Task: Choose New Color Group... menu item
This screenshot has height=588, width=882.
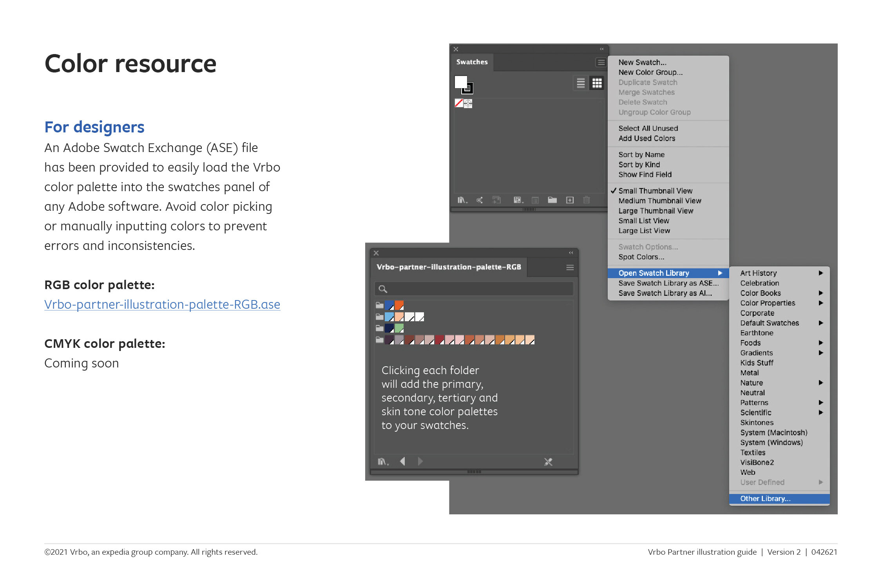Action: click(x=650, y=72)
